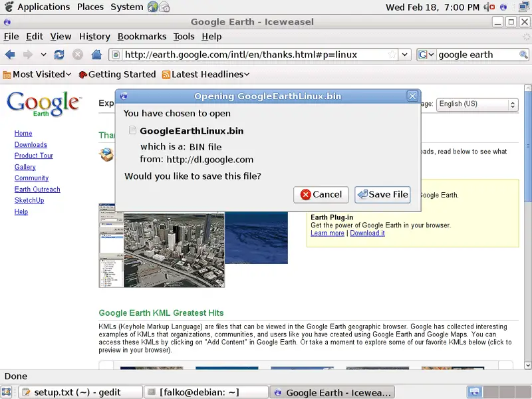Switch to falko@debian terminal in taskbar
The image size is (532, 399).
tap(206, 392)
